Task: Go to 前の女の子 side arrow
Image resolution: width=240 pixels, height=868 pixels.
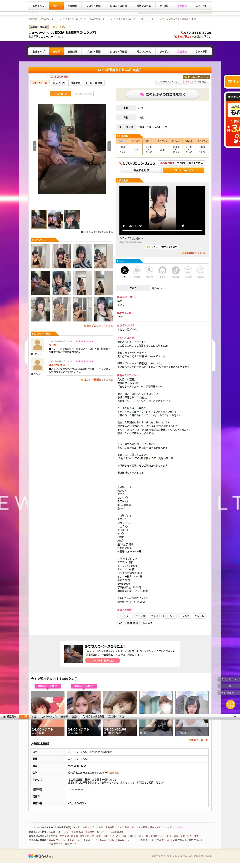Action: [229, 692]
